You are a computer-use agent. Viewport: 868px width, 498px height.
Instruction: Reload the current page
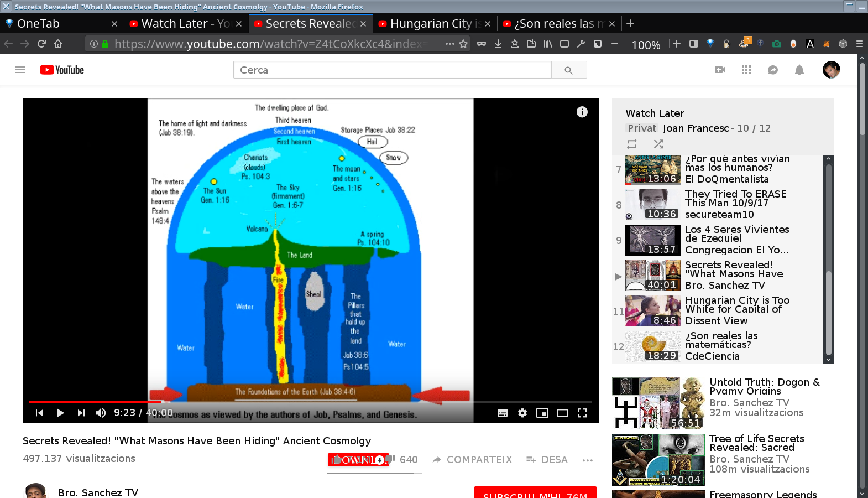click(41, 44)
